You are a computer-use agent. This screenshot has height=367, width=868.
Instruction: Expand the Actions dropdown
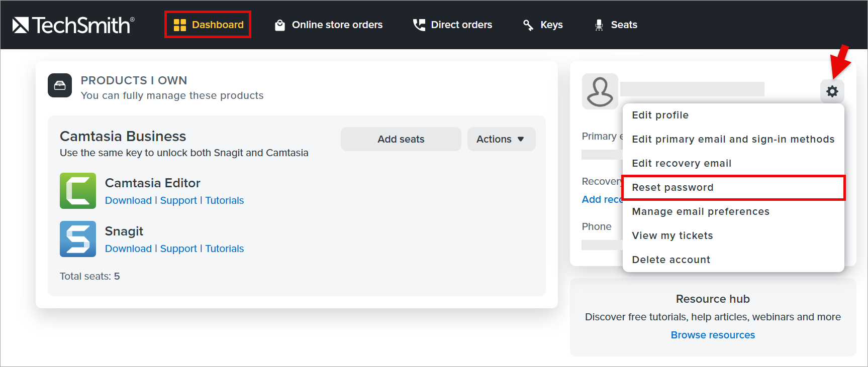502,139
